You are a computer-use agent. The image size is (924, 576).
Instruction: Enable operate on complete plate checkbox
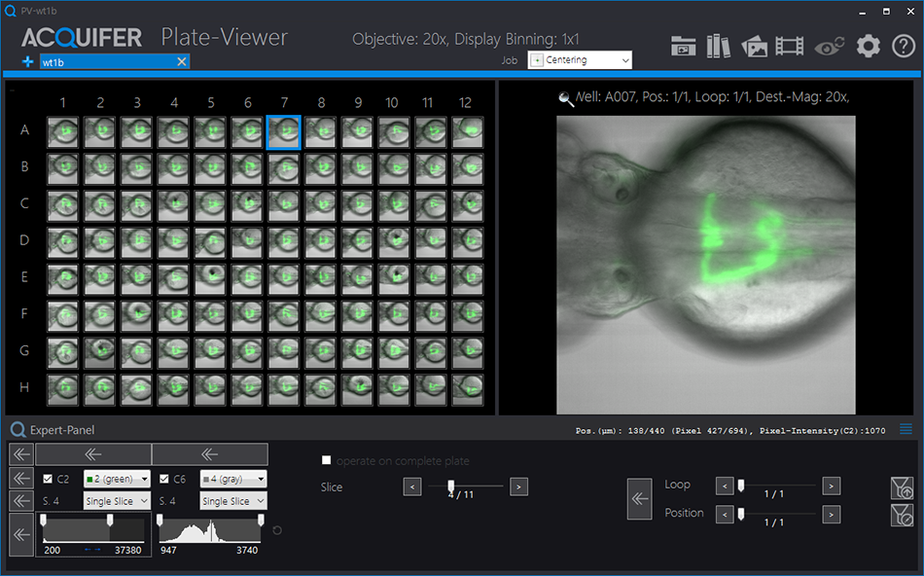coord(327,460)
